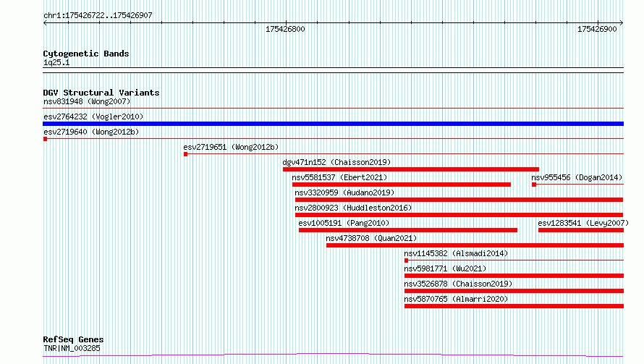The width and height of the screenshot is (644, 364).
Task: Select the esv1283541 red bar
Action: point(581,230)
